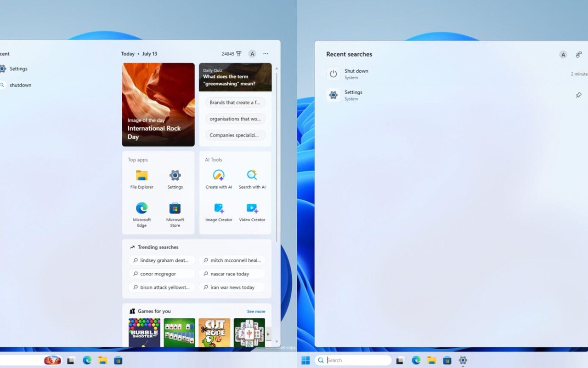
Task: Open the Cut the Rope game thumbnail
Action: (x=214, y=333)
